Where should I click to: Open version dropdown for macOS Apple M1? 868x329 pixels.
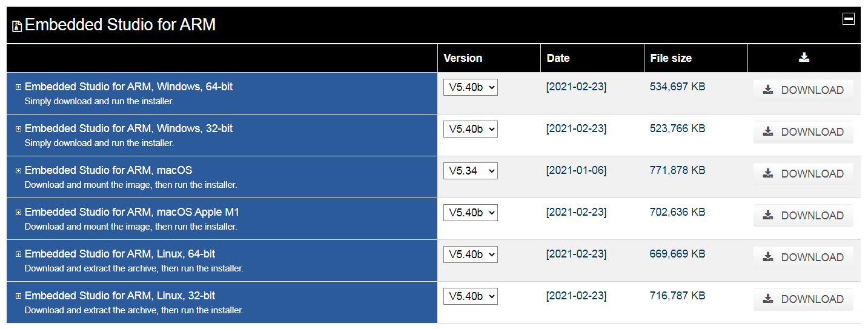click(470, 213)
